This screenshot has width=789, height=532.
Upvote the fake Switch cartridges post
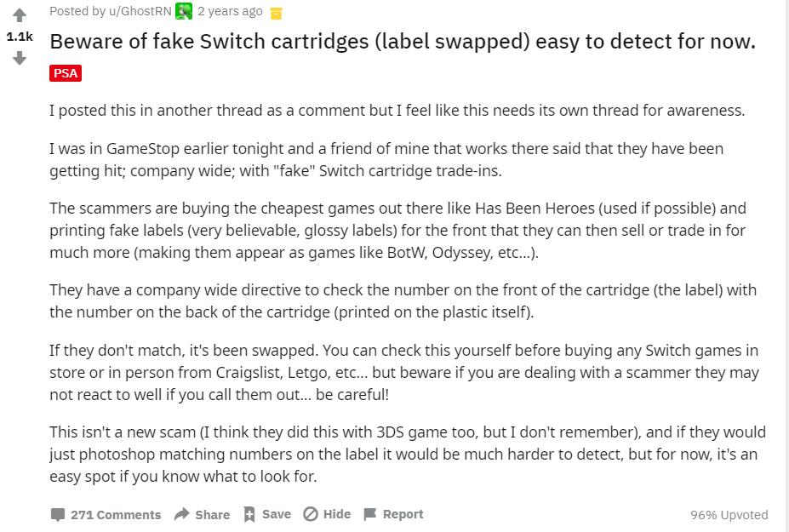tap(19, 15)
